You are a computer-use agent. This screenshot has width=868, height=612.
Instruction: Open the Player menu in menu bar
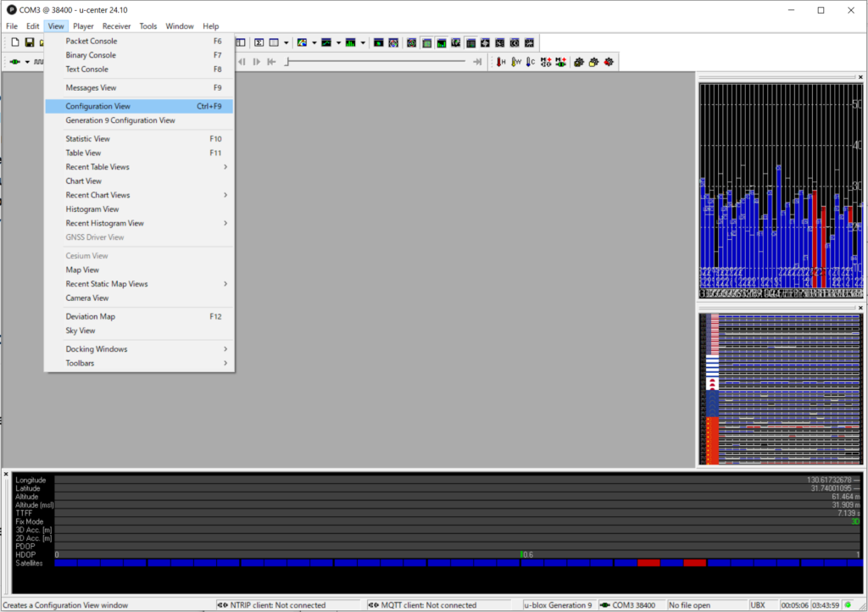pyautogui.click(x=83, y=26)
